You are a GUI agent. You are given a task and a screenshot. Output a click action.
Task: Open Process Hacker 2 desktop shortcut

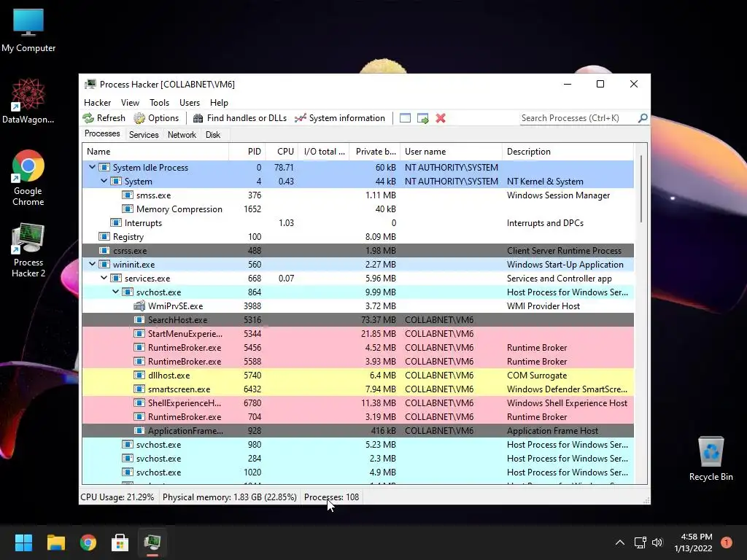tap(28, 250)
